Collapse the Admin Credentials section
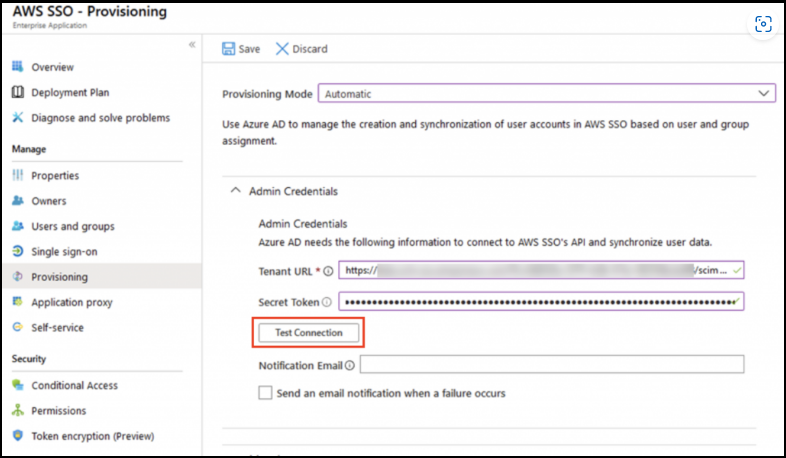786x458 pixels. [235, 190]
